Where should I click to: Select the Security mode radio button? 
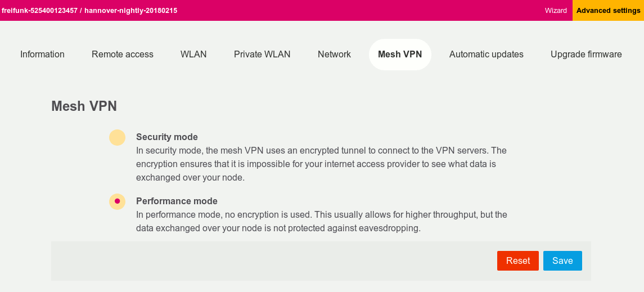click(x=117, y=137)
